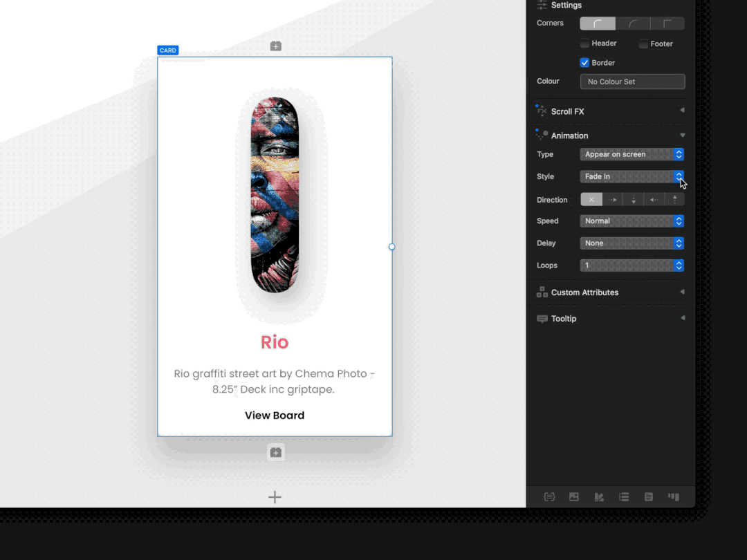The image size is (747, 560).
Task: Click the No Colour Set swatch
Action: [633, 82]
